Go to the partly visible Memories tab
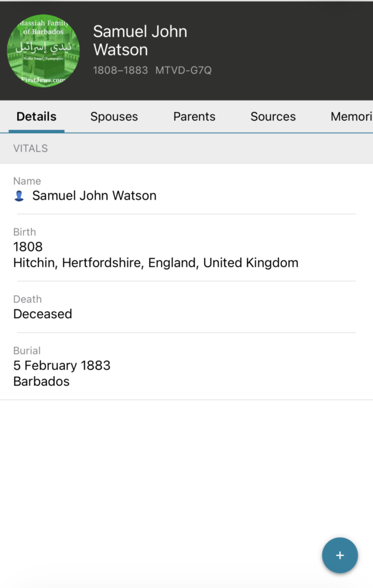Screen dimensions: 373x588 pos(351,117)
